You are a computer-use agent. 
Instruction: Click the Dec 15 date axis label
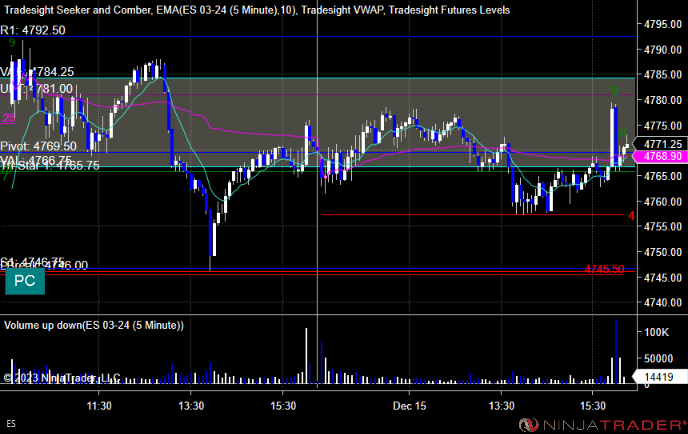pos(409,406)
